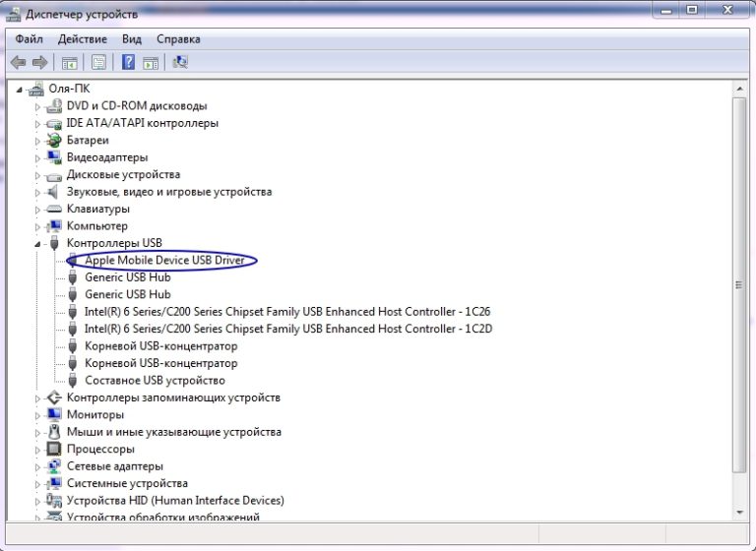Open the Действие menu
The height and width of the screenshot is (551, 756).
tap(83, 38)
